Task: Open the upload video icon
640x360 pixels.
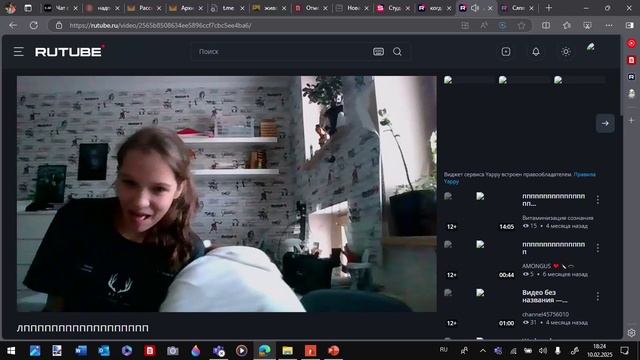Action: [x=506, y=52]
